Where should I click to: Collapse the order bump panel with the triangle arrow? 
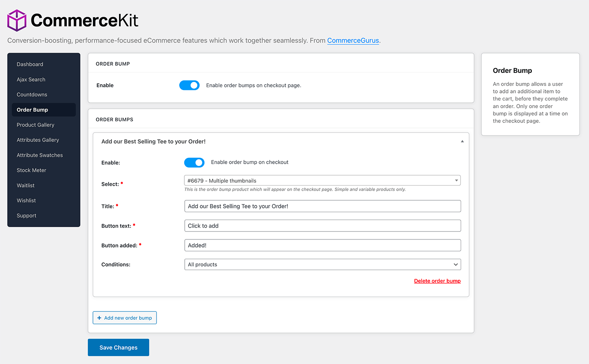[x=462, y=141]
